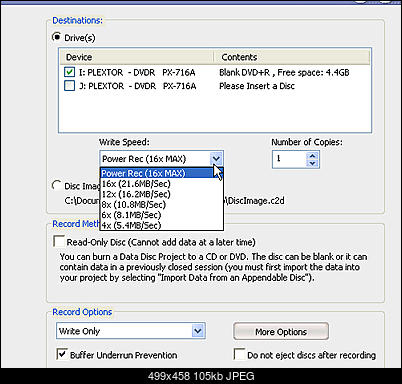Click the More Options button
The width and height of the screenshot is (402, 384).
(x=281, y=332)
